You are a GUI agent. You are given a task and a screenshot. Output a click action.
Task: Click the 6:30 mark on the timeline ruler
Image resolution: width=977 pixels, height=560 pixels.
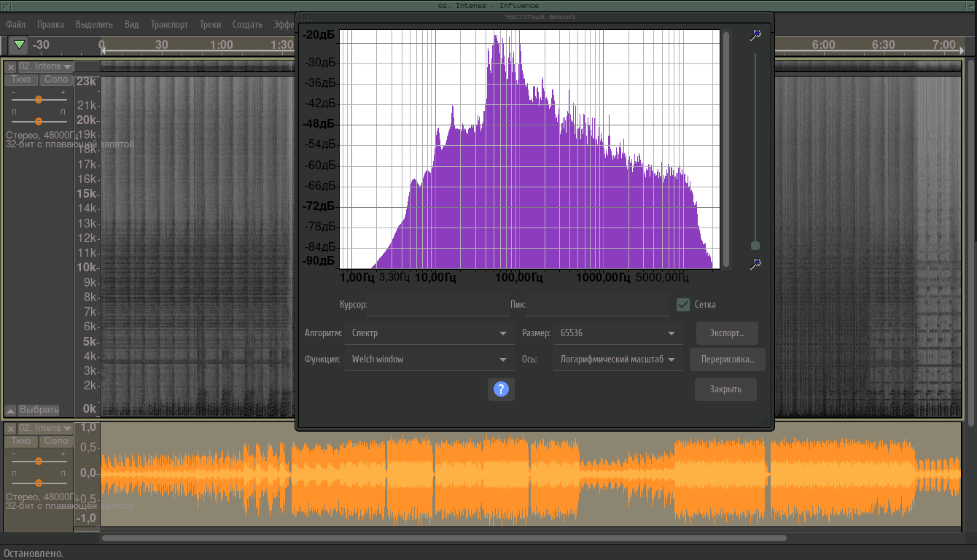[x=883, y=45]
